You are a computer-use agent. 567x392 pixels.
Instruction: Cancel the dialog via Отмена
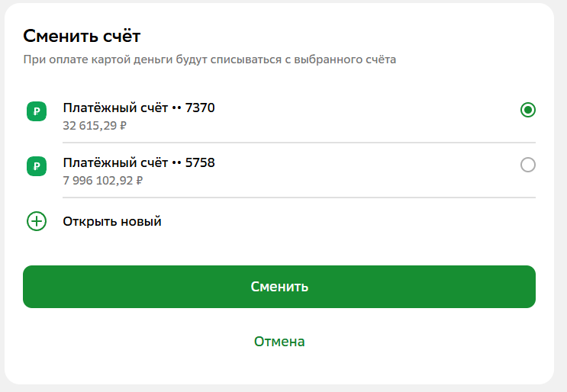point(279,342)
